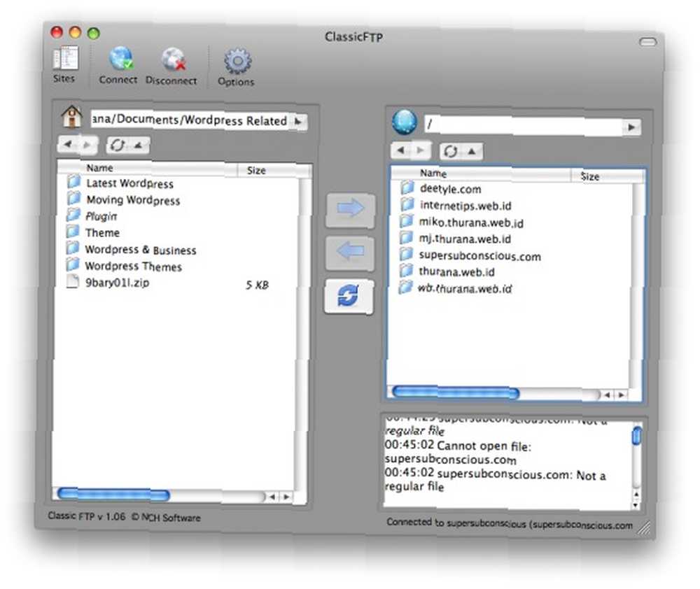700x589 pixels.
Task: Upload with the right arrow button
Action: 350,210
